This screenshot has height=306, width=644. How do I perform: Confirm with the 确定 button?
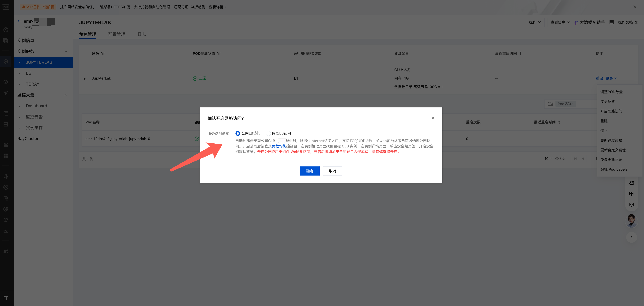coord(310,171)
